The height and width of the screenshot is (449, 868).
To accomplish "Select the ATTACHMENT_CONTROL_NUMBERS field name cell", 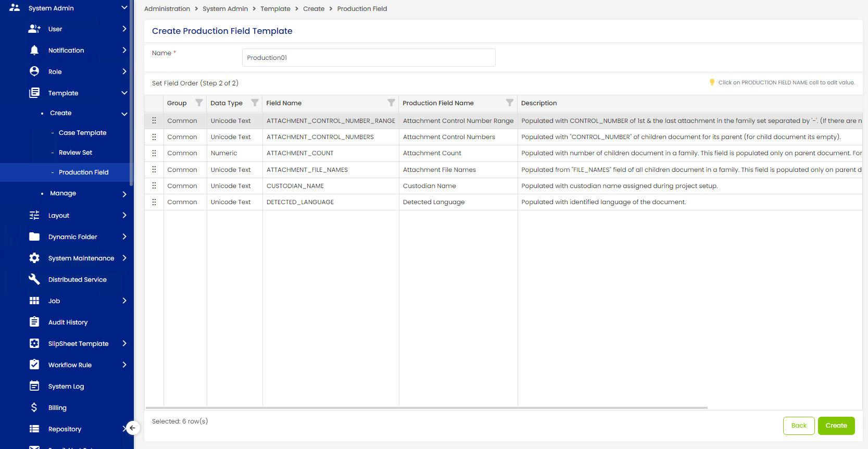I will (331, 136).
